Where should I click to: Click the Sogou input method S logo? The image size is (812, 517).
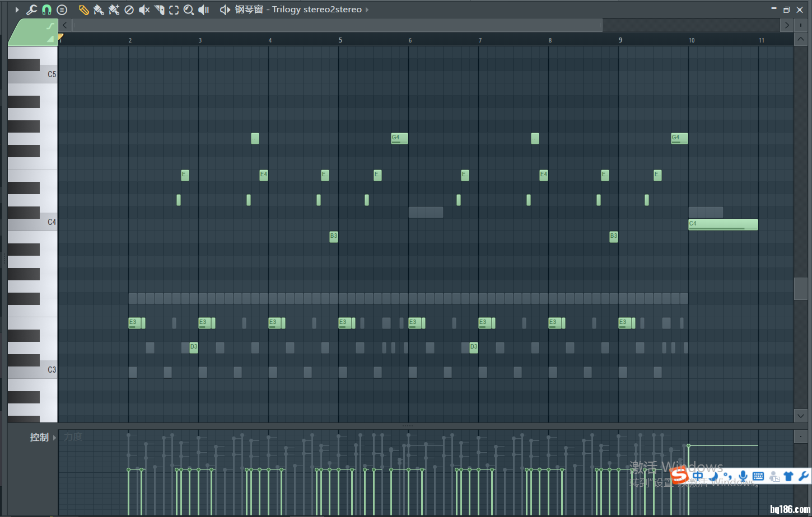(x=679, y=476)
